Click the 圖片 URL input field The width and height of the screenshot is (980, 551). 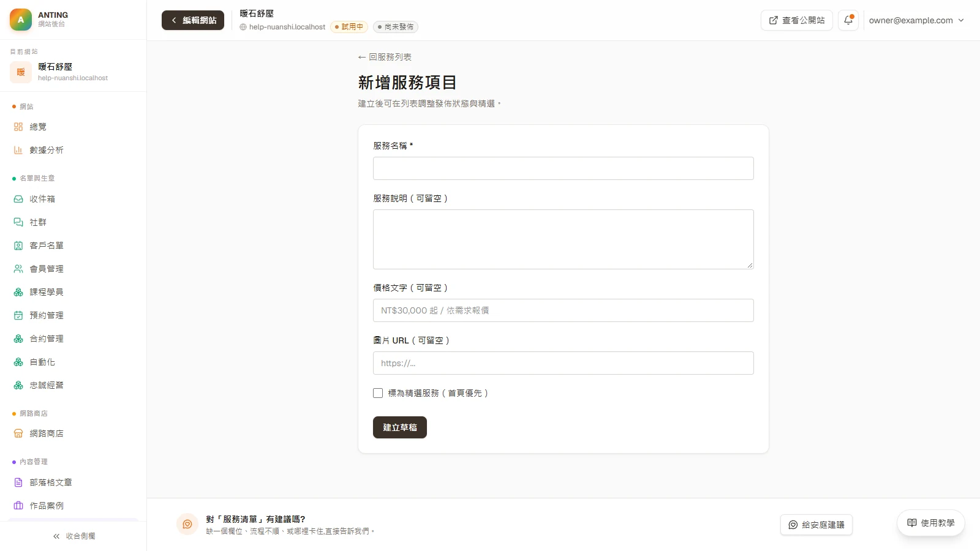click(x=563, y=363)
